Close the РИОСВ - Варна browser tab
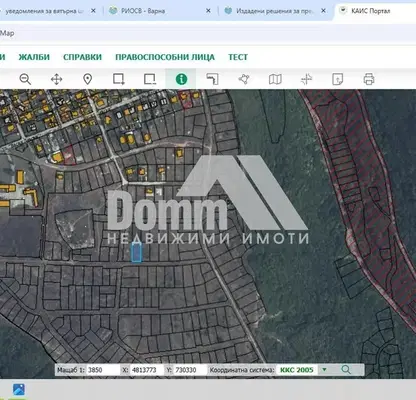 pos(208,11)
